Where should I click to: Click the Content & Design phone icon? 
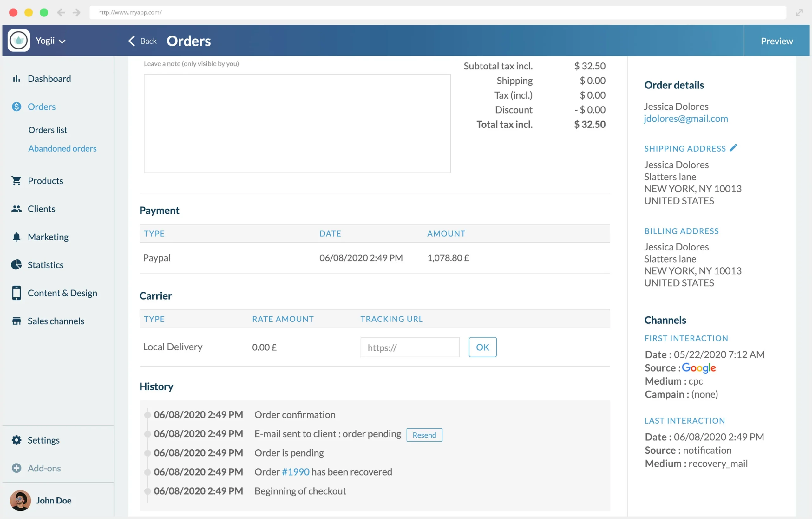(x=16, y=293)
